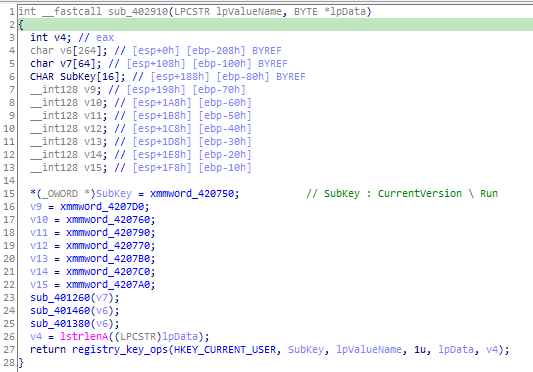Click the v15 assignment target on line 22

coord(39,285)
